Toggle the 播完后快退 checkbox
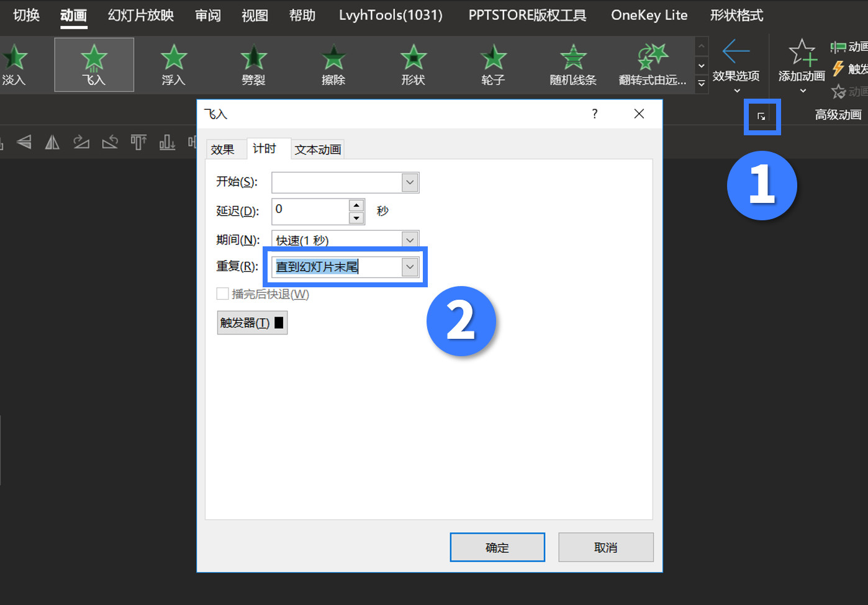Viewport: 868px width, 605px height. tap(222, 294)
